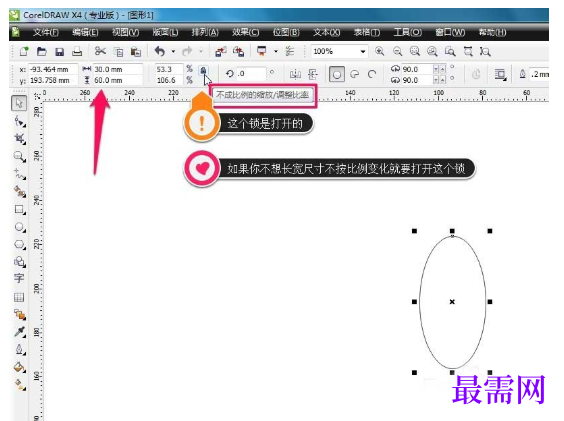564x421 pixels.
Task: Paste from clipboard
Action: click(136, 52)
